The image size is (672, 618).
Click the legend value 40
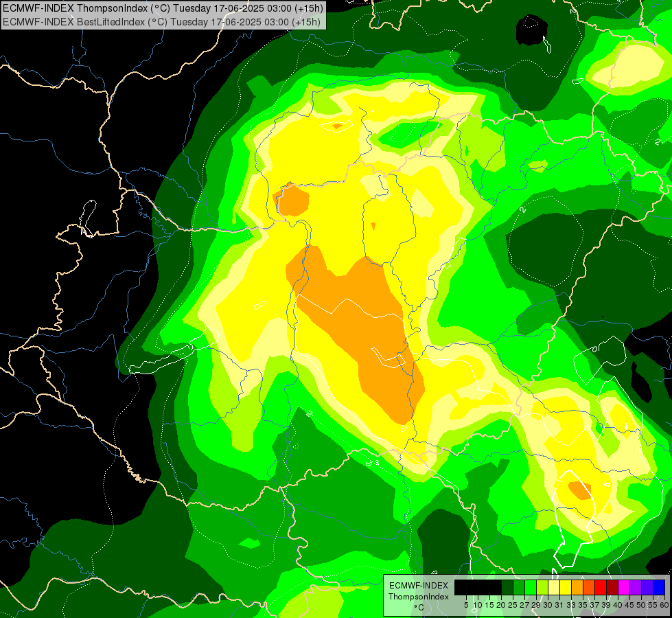618,605
